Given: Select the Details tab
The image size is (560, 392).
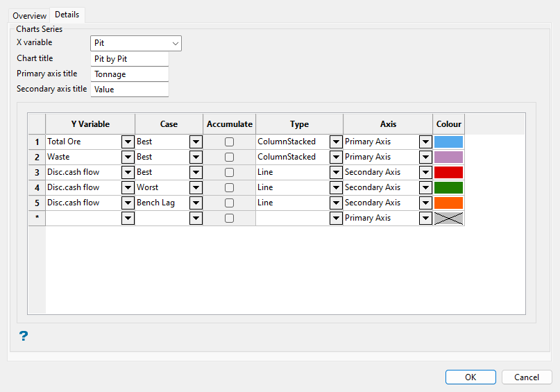Looking at the screenshot, I should coord(67,15).
